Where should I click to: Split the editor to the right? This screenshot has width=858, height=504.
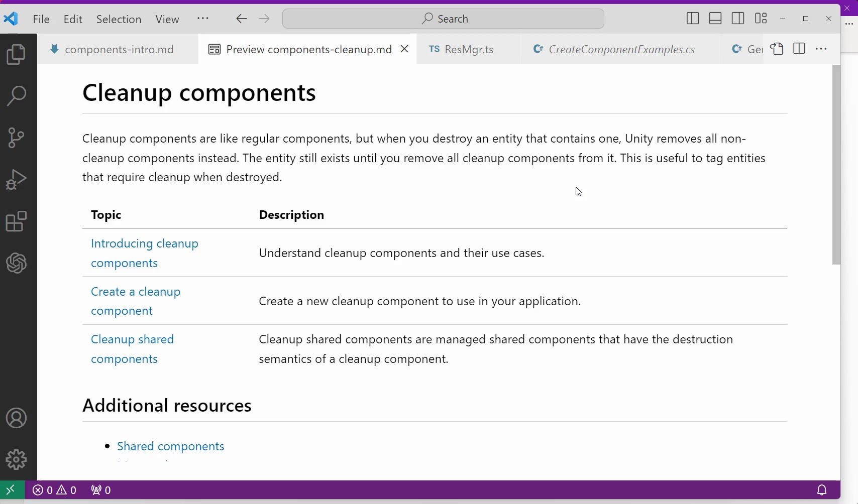point(799,49)
